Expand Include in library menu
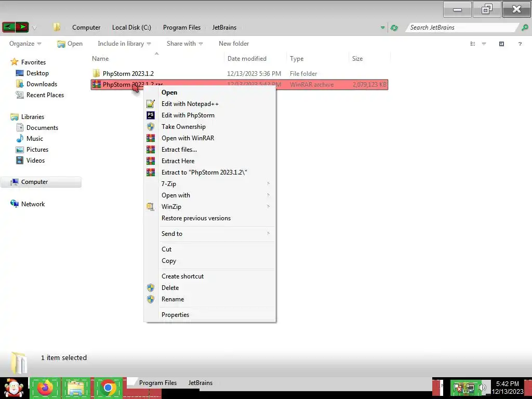This screenshot has width=532, height=399. (x=124, y=44)
